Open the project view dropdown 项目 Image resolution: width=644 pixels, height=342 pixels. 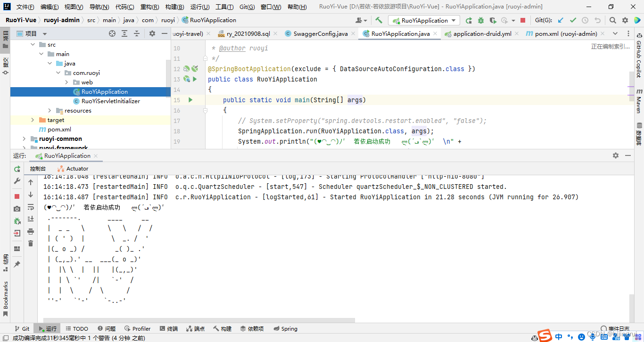point(32,33)
